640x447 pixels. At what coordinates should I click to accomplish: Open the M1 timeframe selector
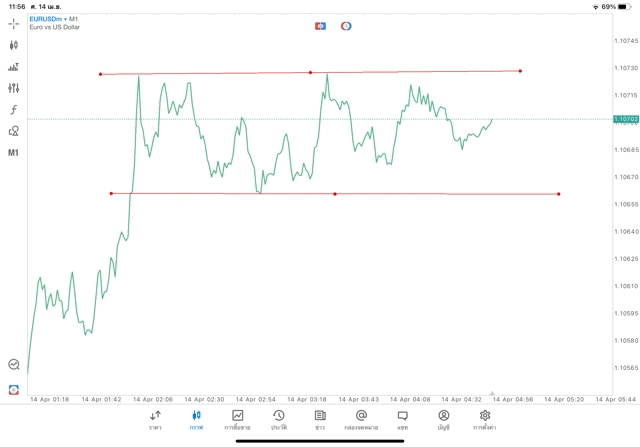click(x=13, y=153)
